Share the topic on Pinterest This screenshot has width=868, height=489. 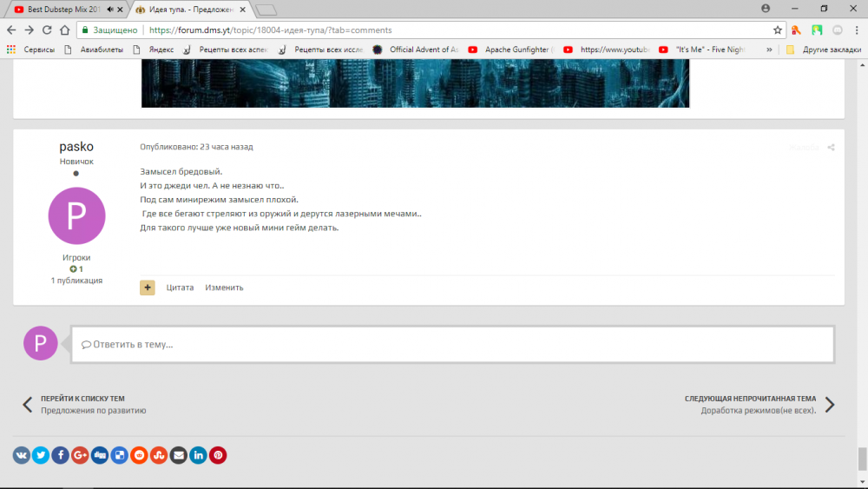219,454
